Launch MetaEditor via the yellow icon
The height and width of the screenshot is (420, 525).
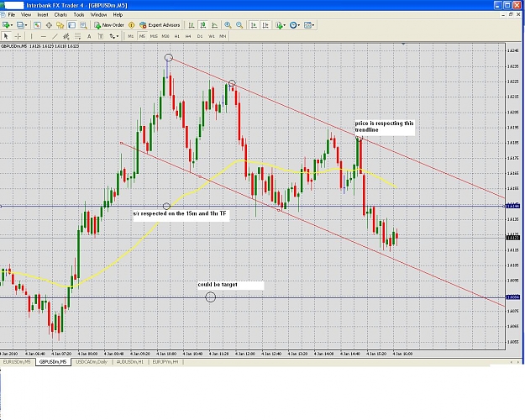pyautogui.click(x=132, y=25)
